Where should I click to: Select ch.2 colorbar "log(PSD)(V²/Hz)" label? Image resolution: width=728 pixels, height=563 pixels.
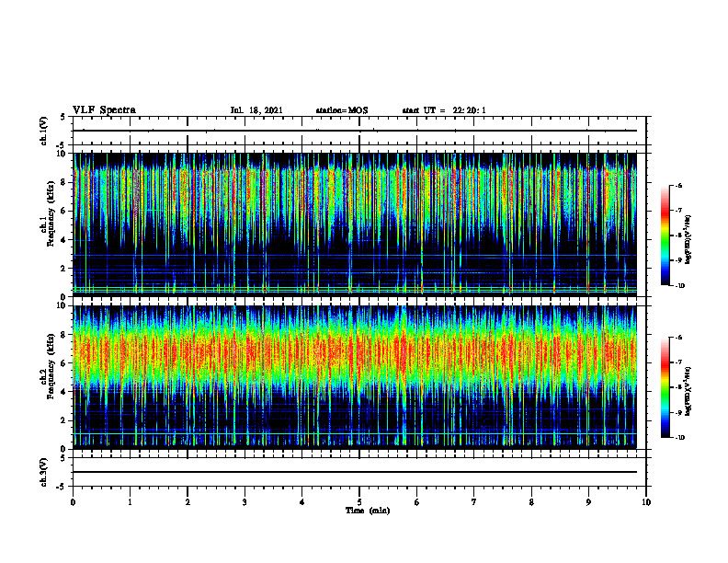point(688,391)
